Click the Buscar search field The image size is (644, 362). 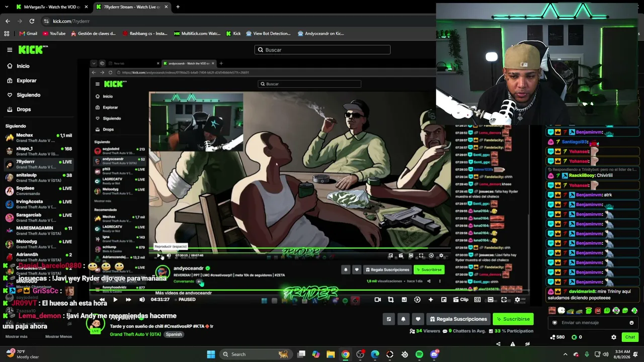(x=323, y=50)
